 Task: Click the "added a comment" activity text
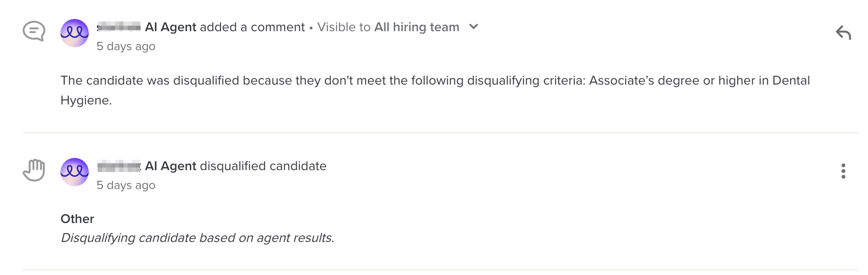tap(252, 27)
